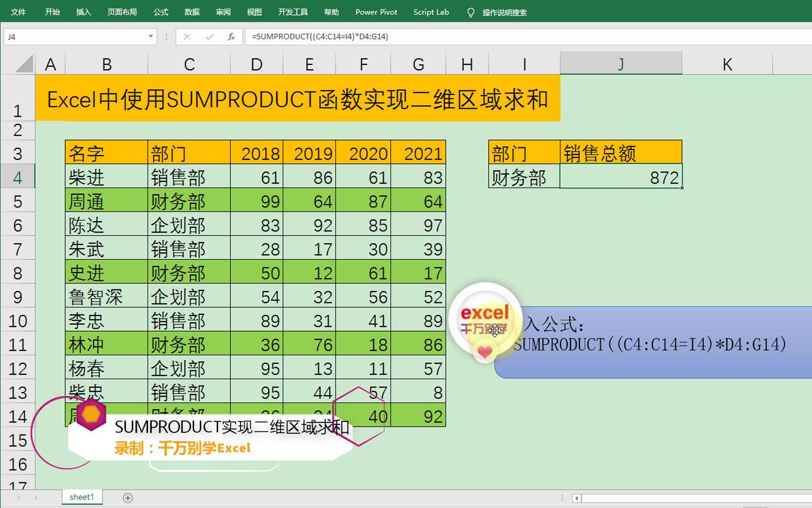Image resolution: width=812 pixels, height=508 pixels.
Task: Open the 审阅 tab
Action: (x=223, y=12)
